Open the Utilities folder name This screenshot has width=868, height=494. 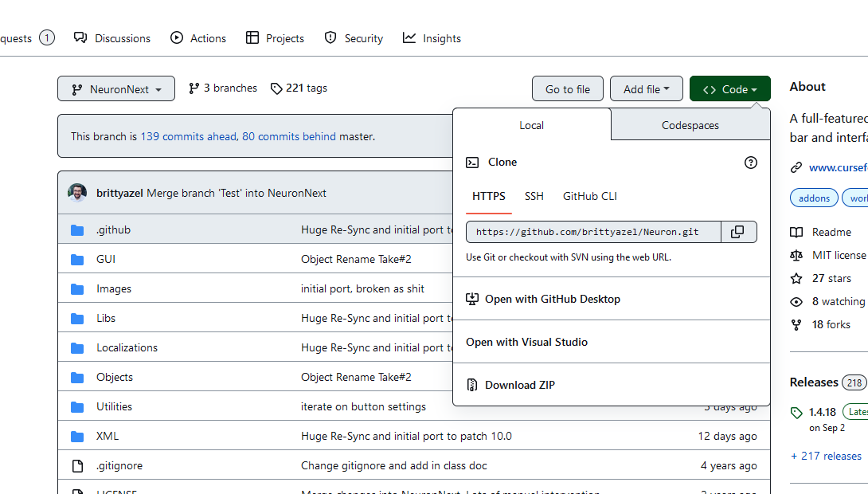[114, 407]
